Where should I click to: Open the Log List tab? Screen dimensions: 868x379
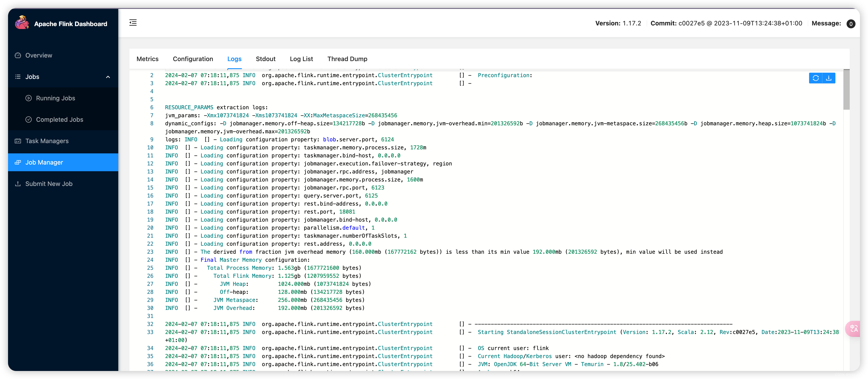[301, 59]
